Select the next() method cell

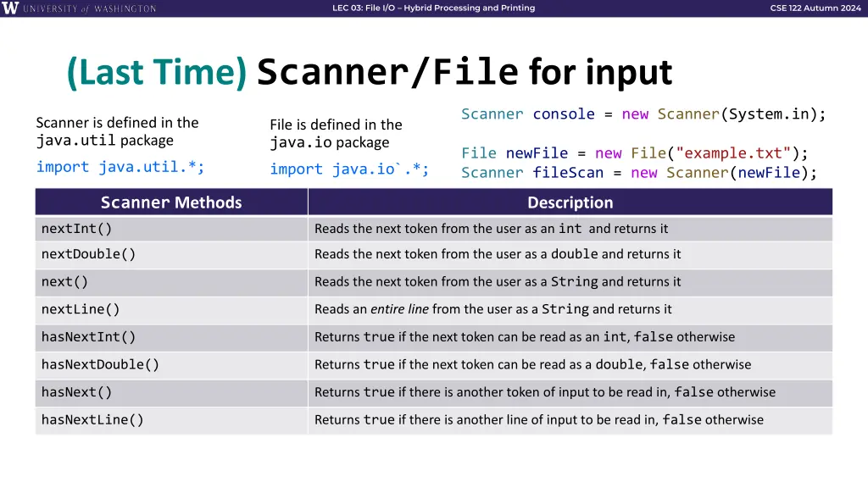click(x=171, y=282)
